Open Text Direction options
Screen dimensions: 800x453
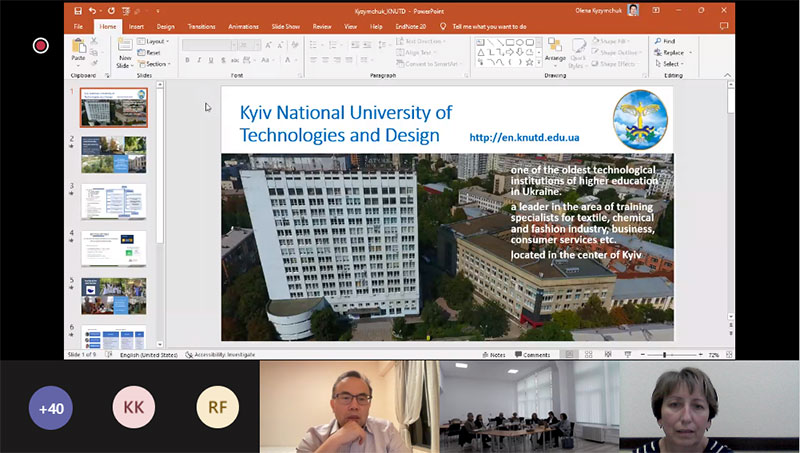tap(421, 41)
